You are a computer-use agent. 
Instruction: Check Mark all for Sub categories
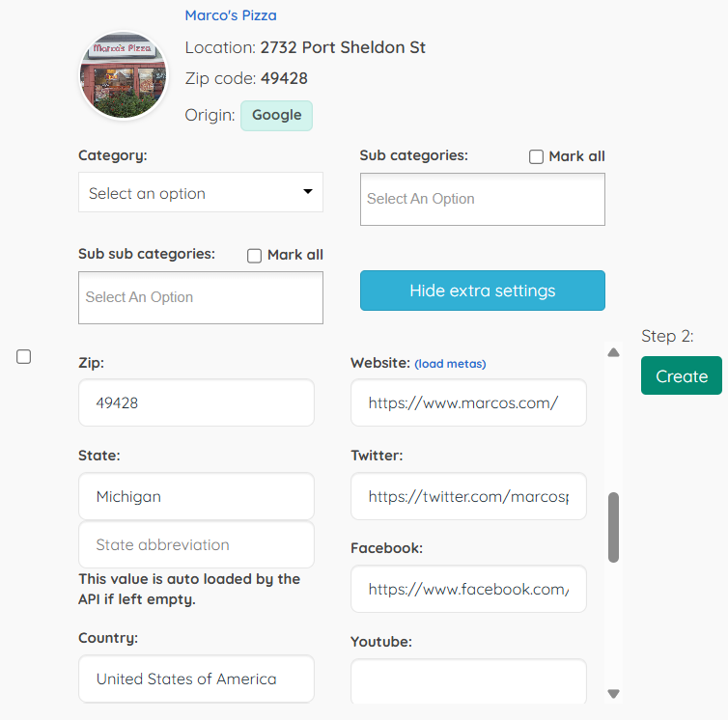(x=537, y=157)
